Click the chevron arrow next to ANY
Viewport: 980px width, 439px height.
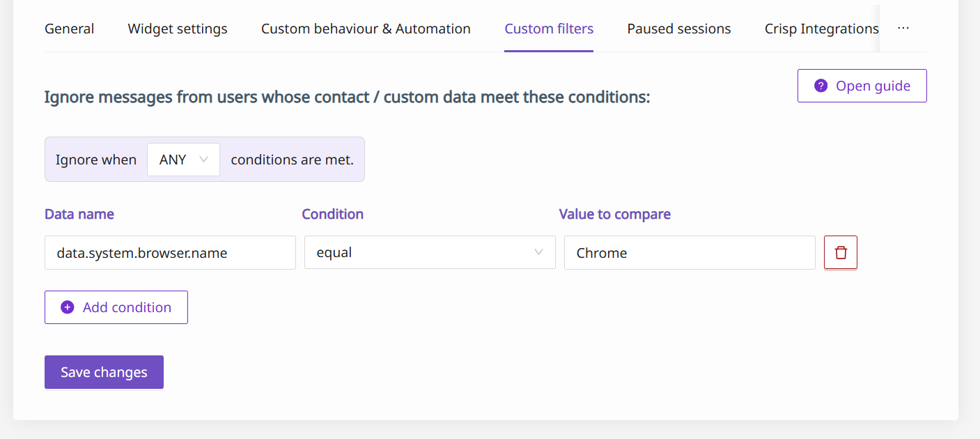click(203, 160)
